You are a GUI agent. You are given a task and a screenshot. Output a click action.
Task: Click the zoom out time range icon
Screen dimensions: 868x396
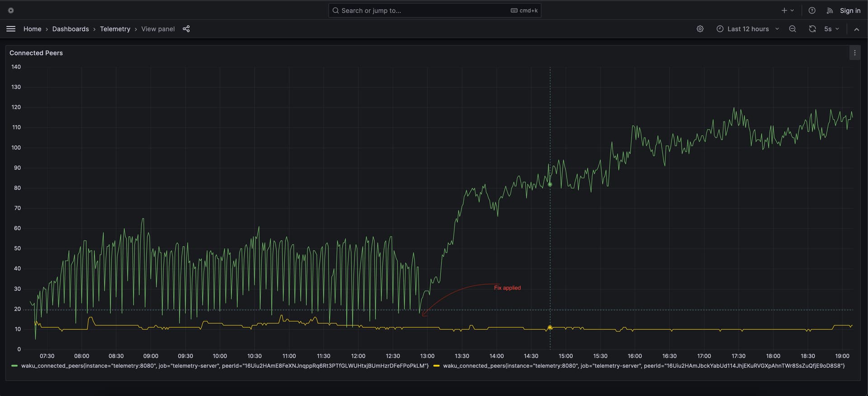[793, 29]
